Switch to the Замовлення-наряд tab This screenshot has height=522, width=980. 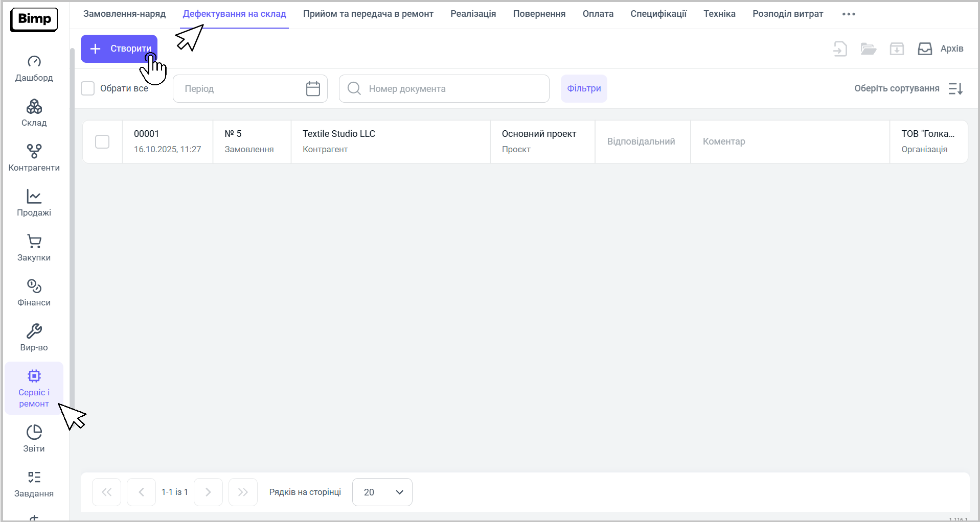(124, 14)
